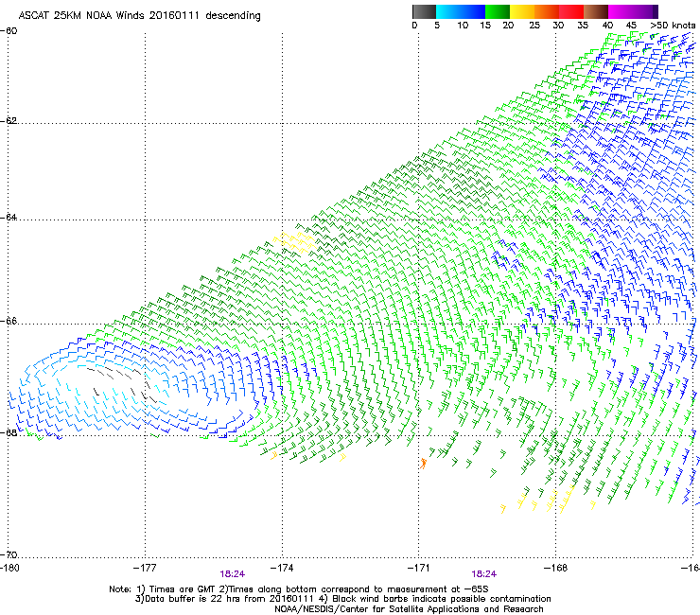
Task: Click the yellow wind barb cluster near -174, -64.4
Action: point(295,241)
